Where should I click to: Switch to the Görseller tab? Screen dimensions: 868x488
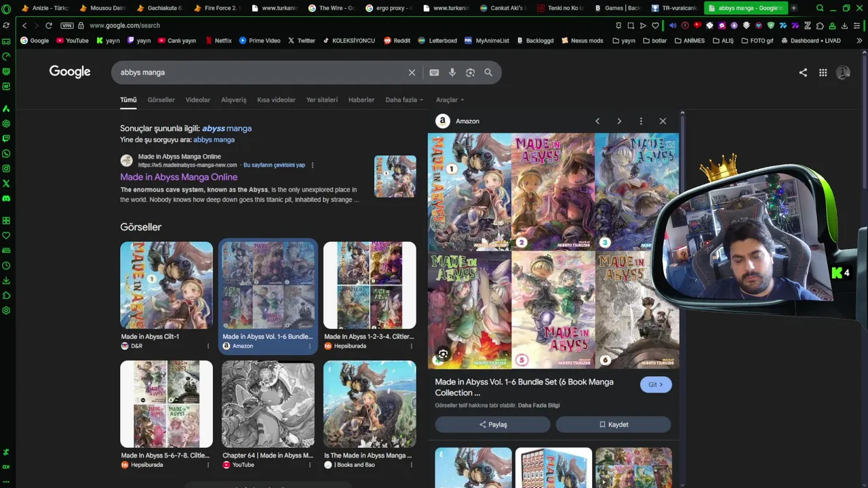click(161, 100)
